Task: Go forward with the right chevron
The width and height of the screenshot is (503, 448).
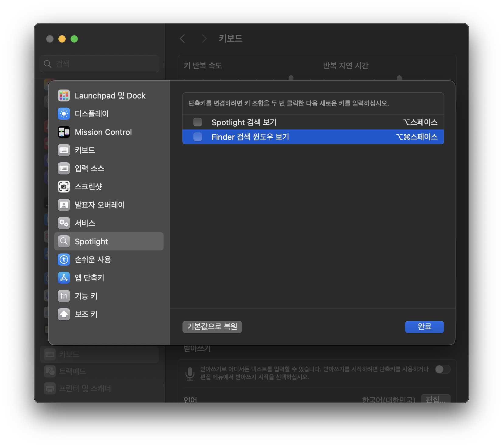Action: click(204, 39)
